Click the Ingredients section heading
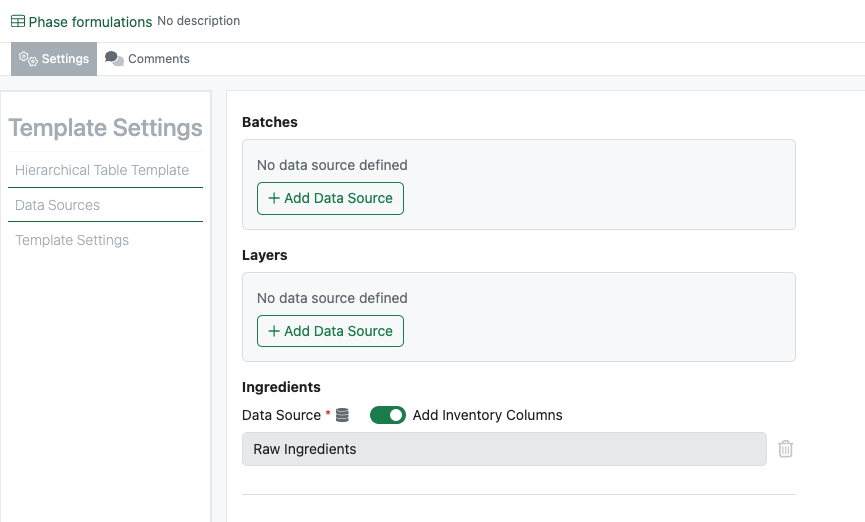This screenshot has width=865, height=522. tap(281, 387)
